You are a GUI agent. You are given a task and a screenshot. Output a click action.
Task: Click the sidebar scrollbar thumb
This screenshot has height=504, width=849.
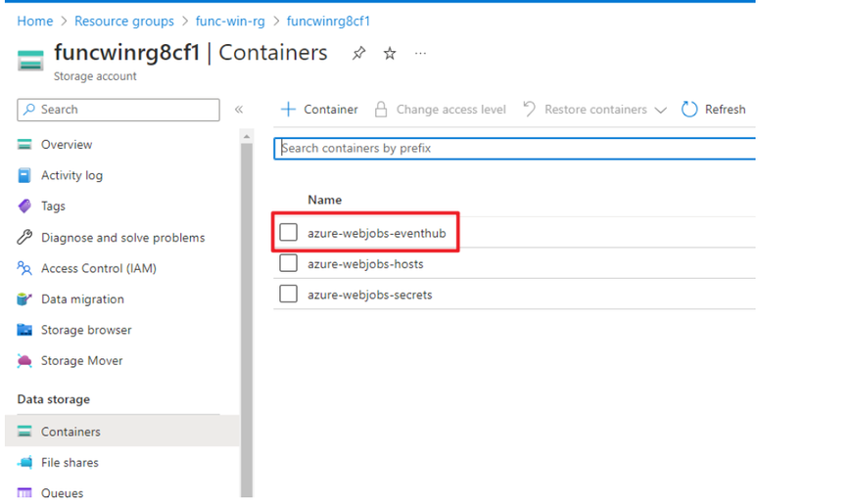click(x=247, y=319)
